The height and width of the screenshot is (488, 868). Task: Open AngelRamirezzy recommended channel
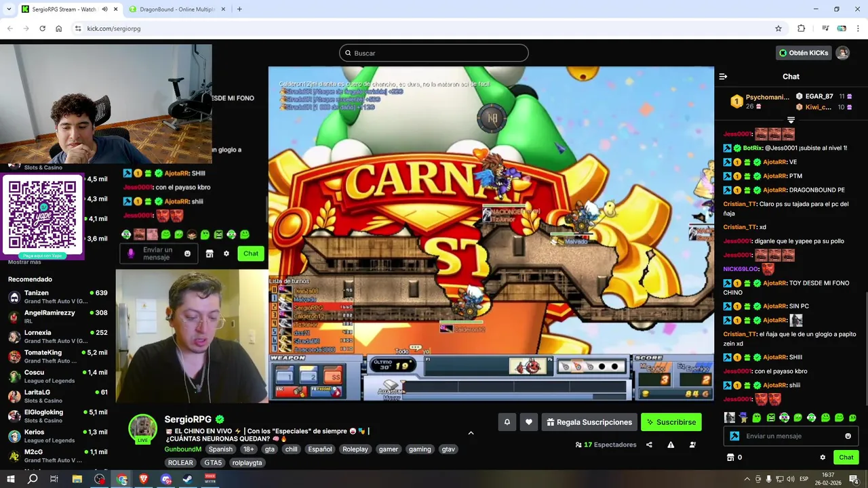click(x=58, y=317)
